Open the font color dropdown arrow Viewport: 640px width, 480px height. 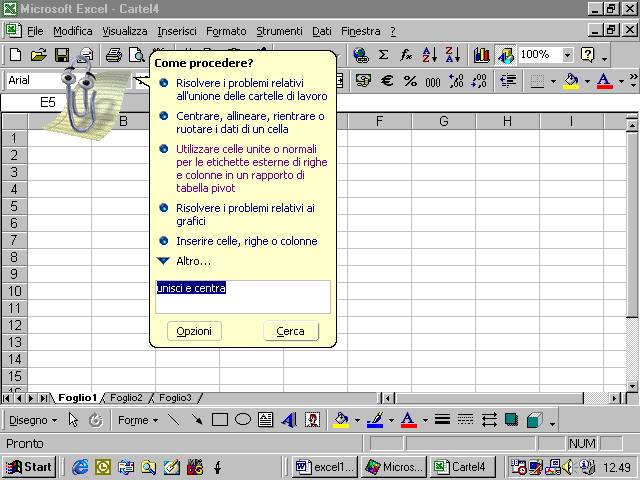[621, 81]
